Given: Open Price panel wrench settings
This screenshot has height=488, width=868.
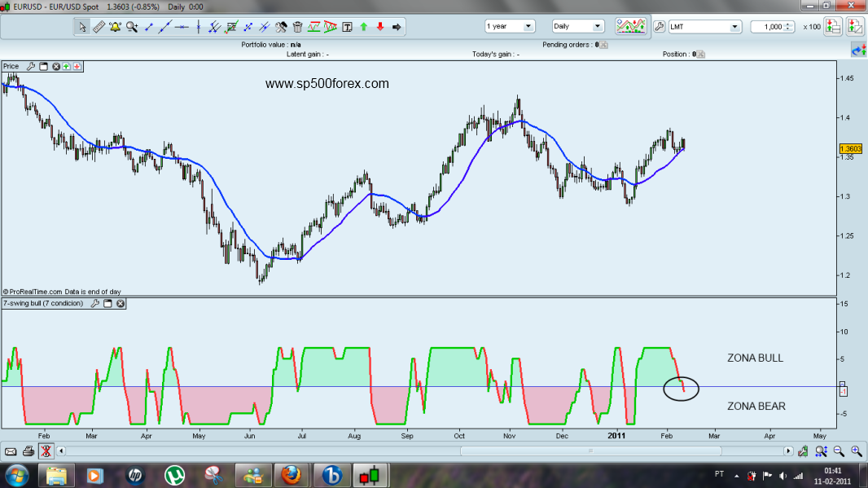Looking at the screenshot, I should tap(31, 67).
